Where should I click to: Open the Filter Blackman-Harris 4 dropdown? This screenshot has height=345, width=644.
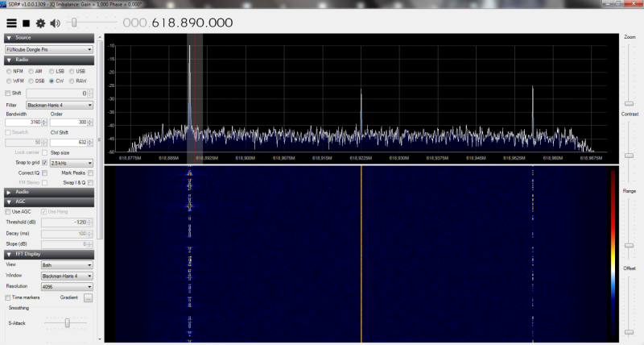tap(60, 106)
